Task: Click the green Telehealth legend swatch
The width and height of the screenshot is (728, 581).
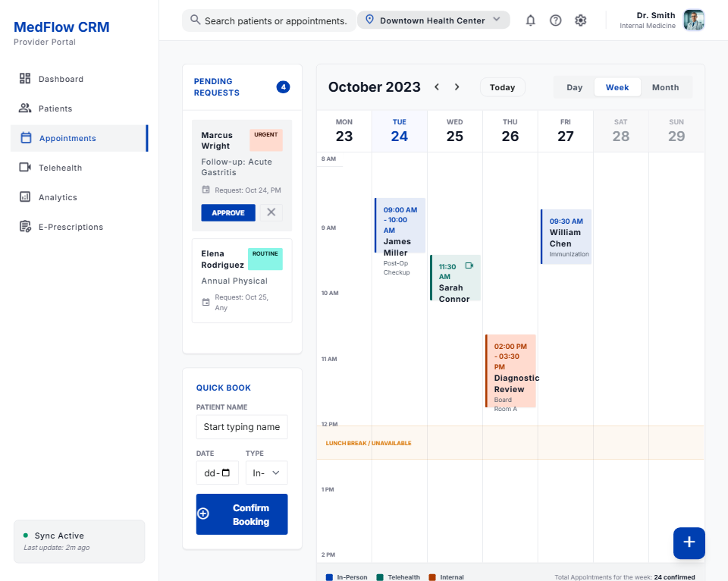Action: (x=380, y=577)
